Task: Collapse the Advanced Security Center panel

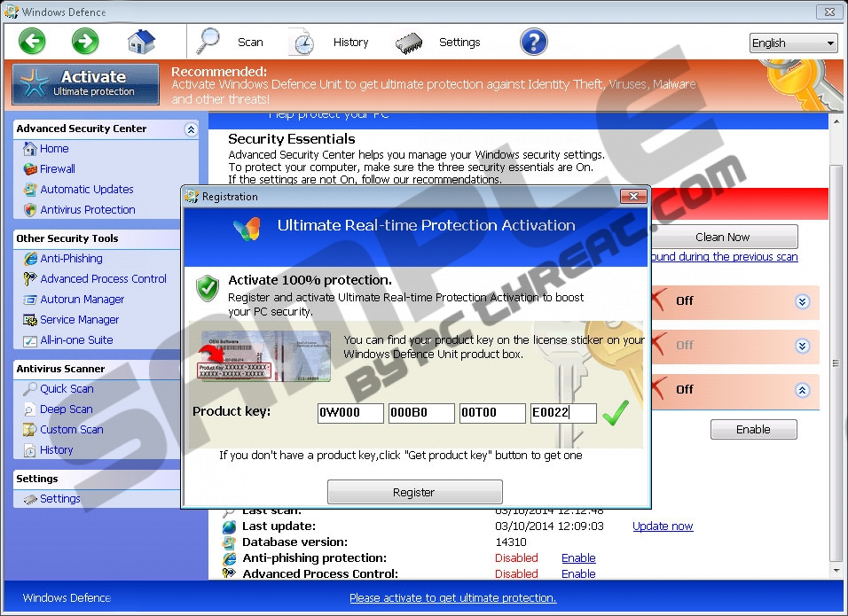Action: [x=191, y=129]
